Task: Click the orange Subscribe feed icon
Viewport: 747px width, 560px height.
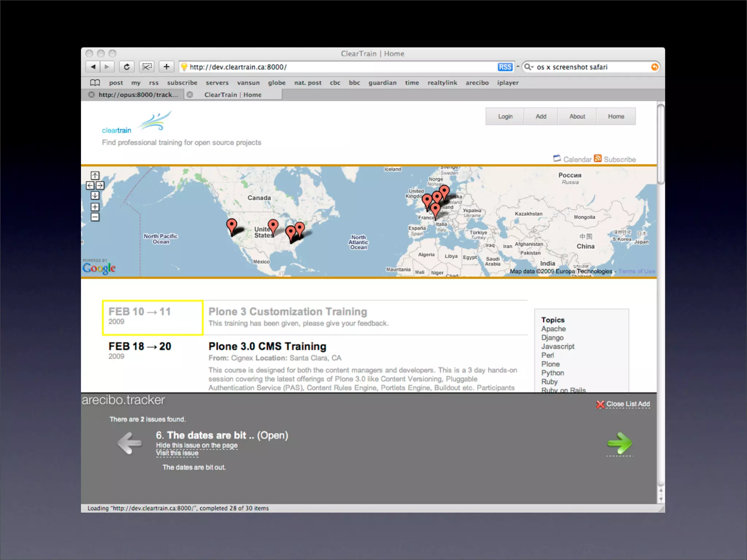Action: tap(597, 158)
